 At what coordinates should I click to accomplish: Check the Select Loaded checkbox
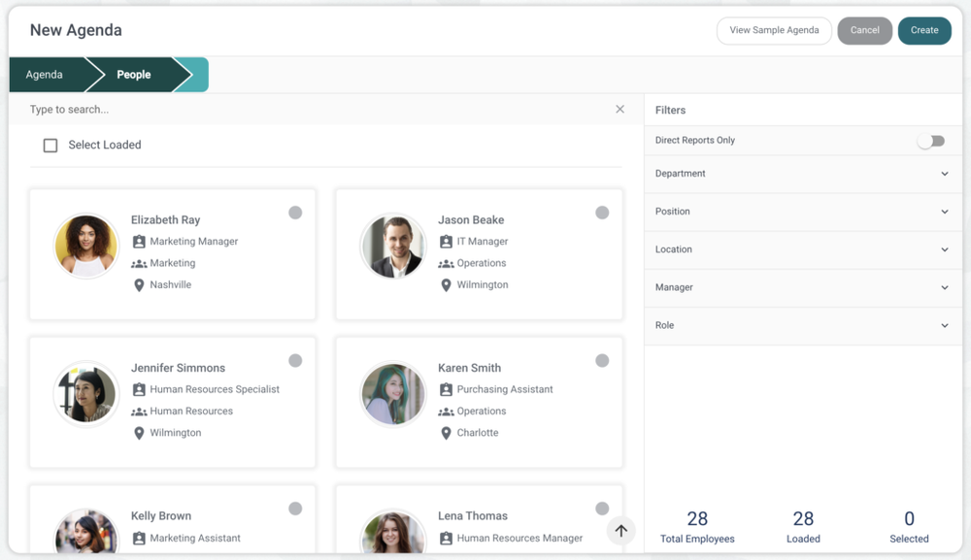50,144
